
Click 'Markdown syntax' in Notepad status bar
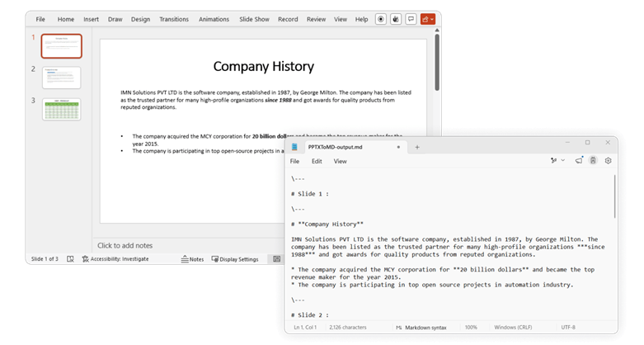(425, 328)
